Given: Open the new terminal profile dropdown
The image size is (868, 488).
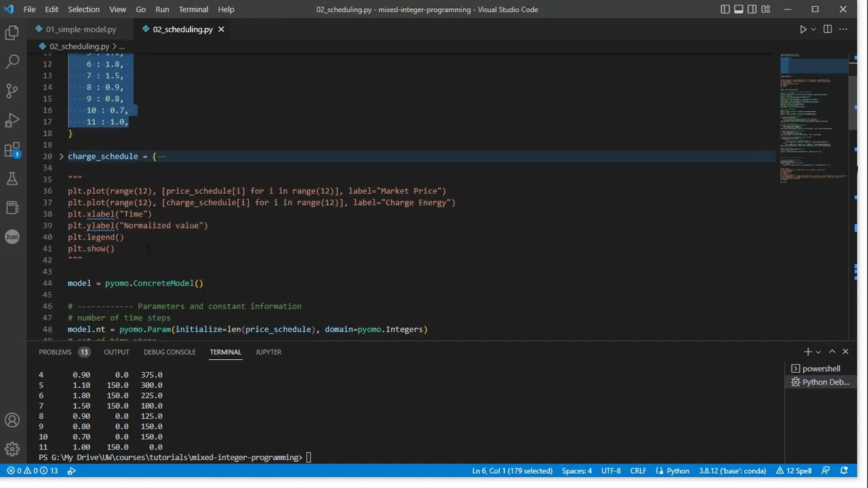Looking at the screenshot, I should [x=818, y=352].
